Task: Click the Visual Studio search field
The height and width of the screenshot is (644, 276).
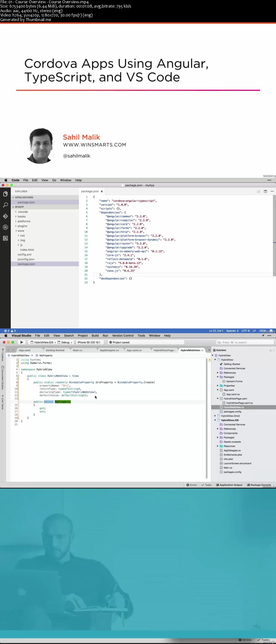Action: click(245, 342)
